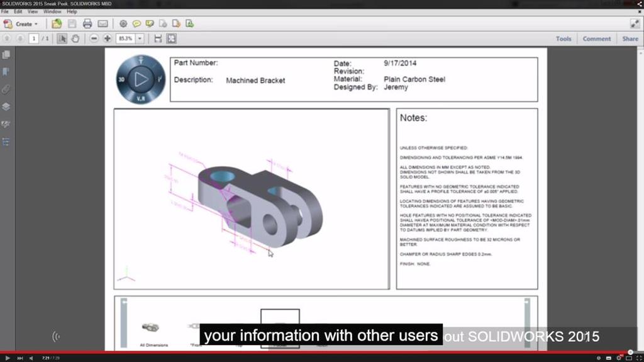This screenshot has height=362, width=644.
Task: Click the play button on 3D dial
Action: (141, 79)
